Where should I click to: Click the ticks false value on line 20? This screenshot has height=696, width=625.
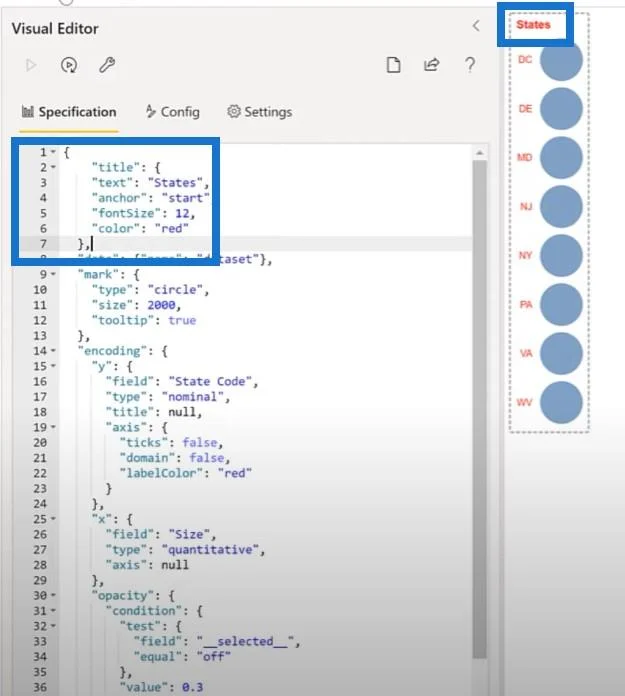[200, 443]
